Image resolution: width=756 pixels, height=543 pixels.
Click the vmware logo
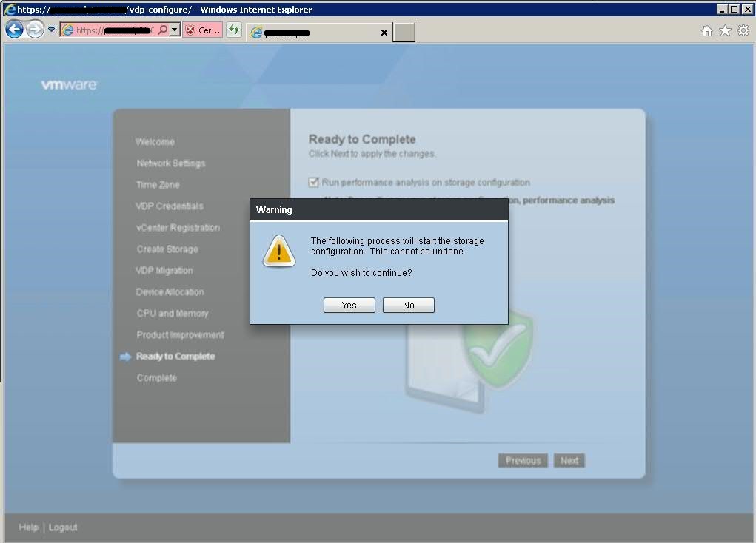69,85
